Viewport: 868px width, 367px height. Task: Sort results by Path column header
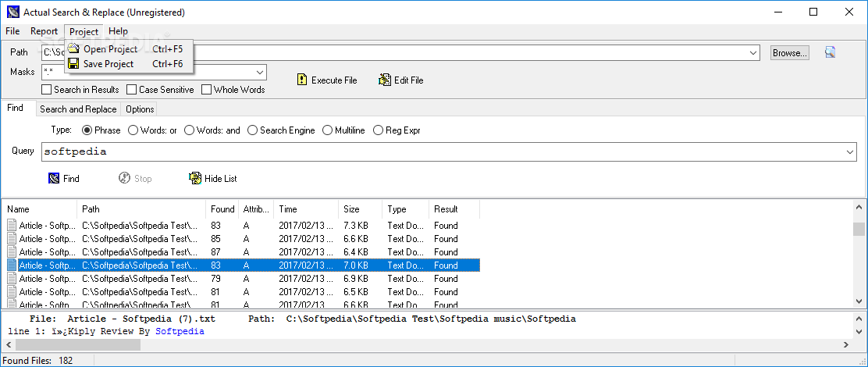(142, 209)
